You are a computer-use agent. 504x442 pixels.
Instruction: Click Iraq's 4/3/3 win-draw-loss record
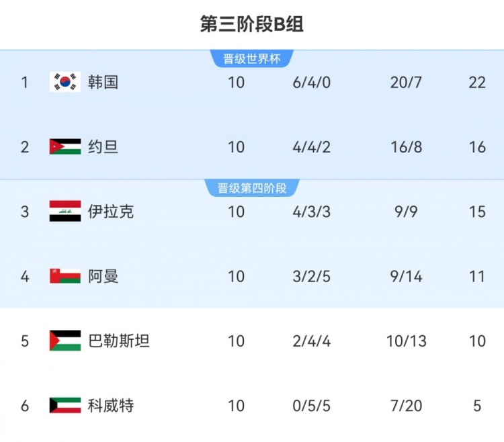click(x=312, y=211)
